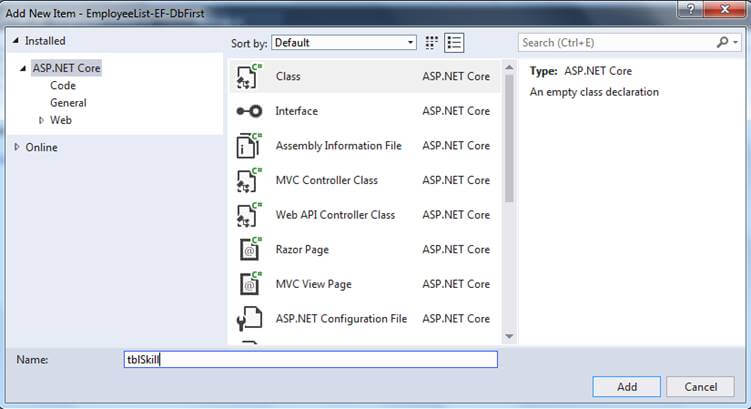
Task: Select 'MVC Controller Class' text
Action: pyautogui.click(x=327, y=180)
